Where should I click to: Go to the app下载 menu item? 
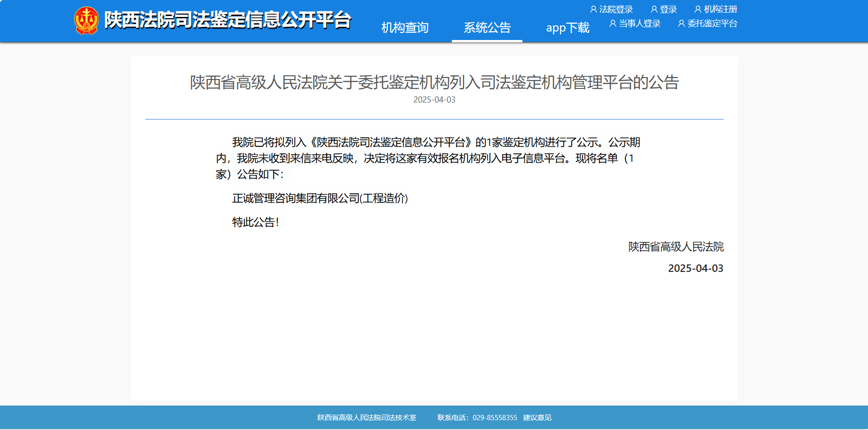pos(568,28)
